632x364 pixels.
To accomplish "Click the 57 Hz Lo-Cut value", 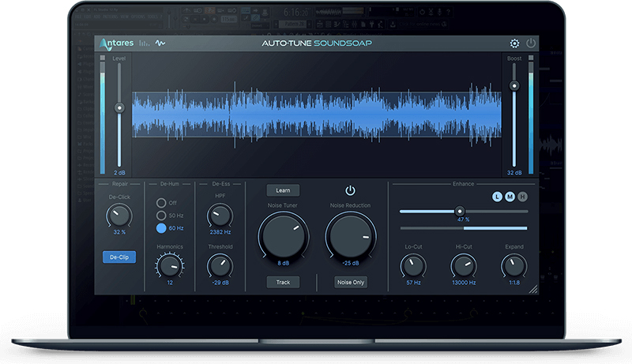I will tap(413, 283).
